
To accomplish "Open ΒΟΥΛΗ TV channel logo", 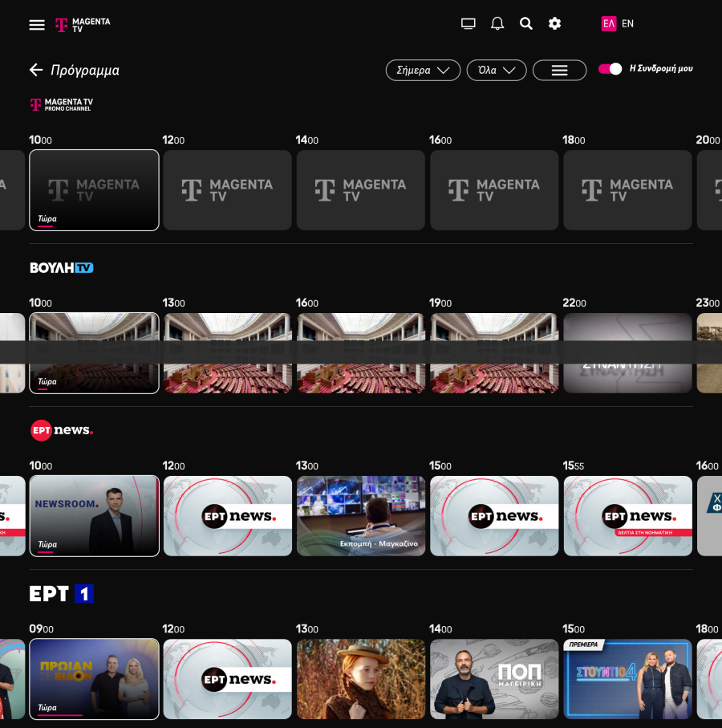I will tap(62, 268).
